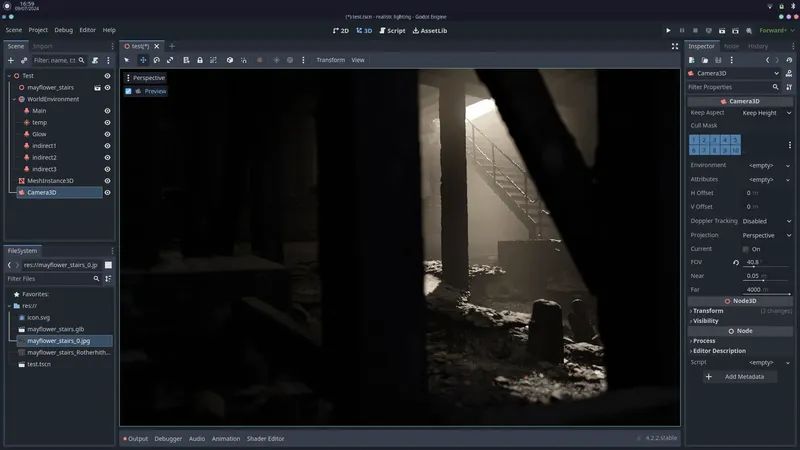Click the lock selected node icon
Viewport: 800px width, 450px height.
click(200, 60)
